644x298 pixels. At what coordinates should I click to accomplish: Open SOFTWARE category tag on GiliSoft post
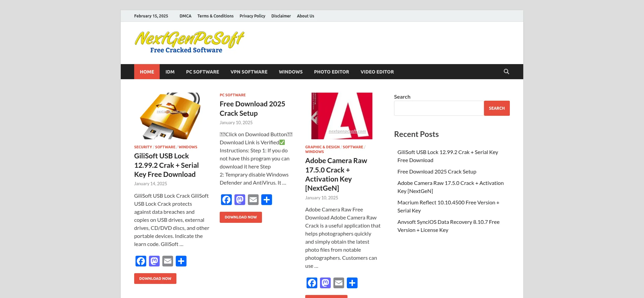pyautogui.click(x=165, y=147)
